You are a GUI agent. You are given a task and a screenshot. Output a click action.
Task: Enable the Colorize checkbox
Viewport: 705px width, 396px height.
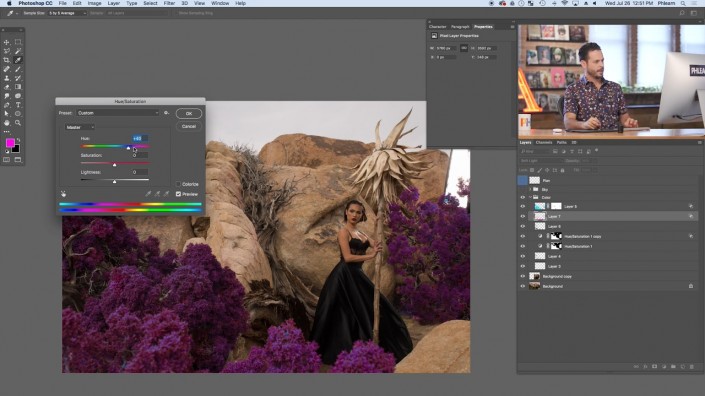coord(178,184)
